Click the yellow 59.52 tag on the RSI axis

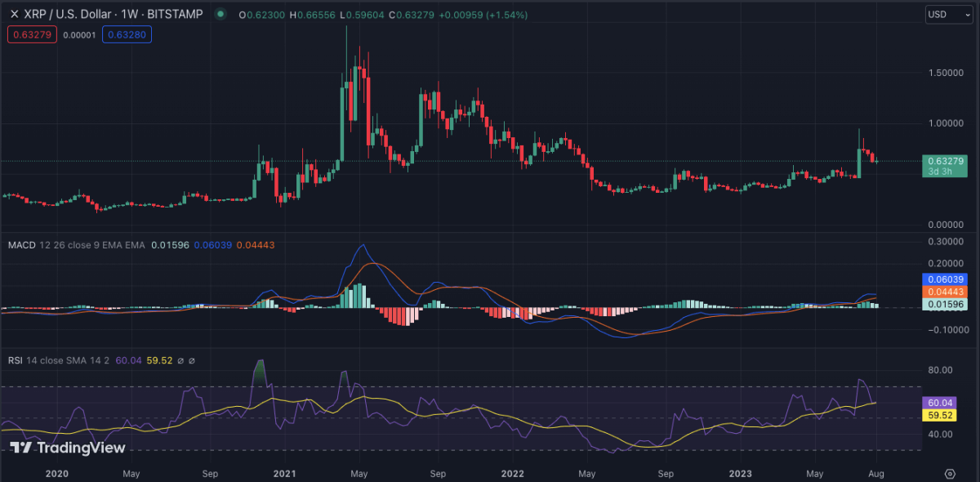[x=938, y=415]
